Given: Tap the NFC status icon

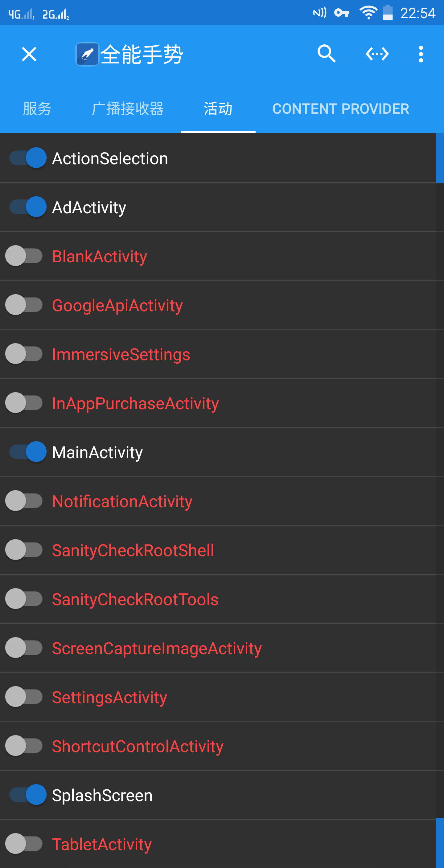Looking at the screenshot, I should (320, 13).
